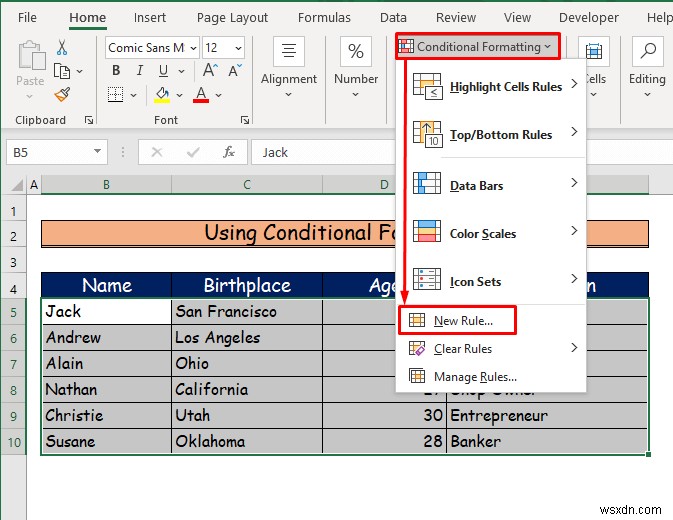Open the Name Box dropdown arrow
This screenshot has width=673, height=520.
coord(97,151)
